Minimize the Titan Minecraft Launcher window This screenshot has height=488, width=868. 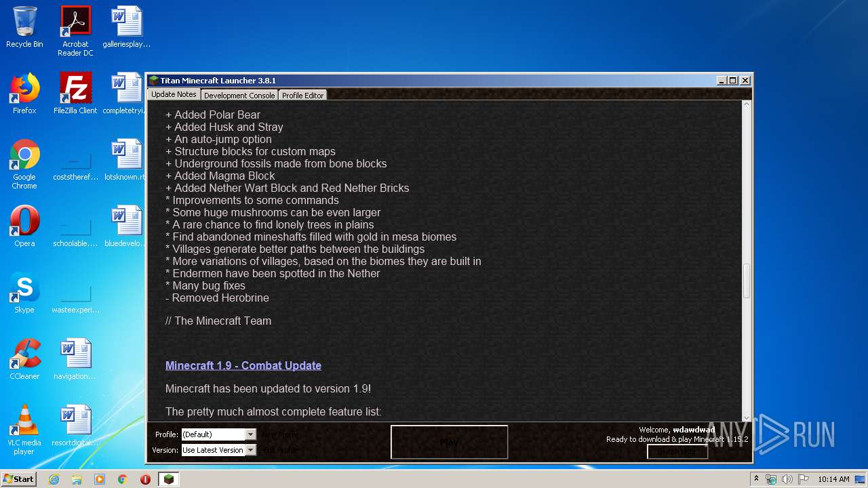[x=722, y=80]
